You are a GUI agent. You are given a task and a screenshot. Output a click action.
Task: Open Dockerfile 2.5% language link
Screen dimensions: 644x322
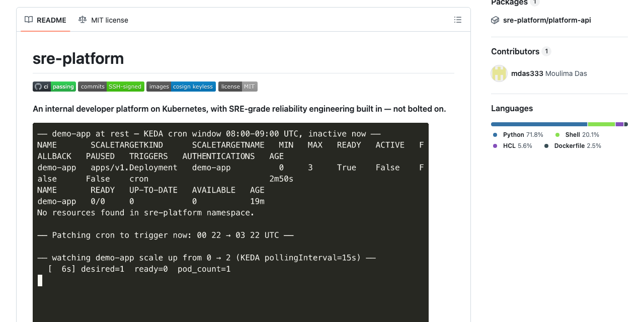click(x=573, y=146)
